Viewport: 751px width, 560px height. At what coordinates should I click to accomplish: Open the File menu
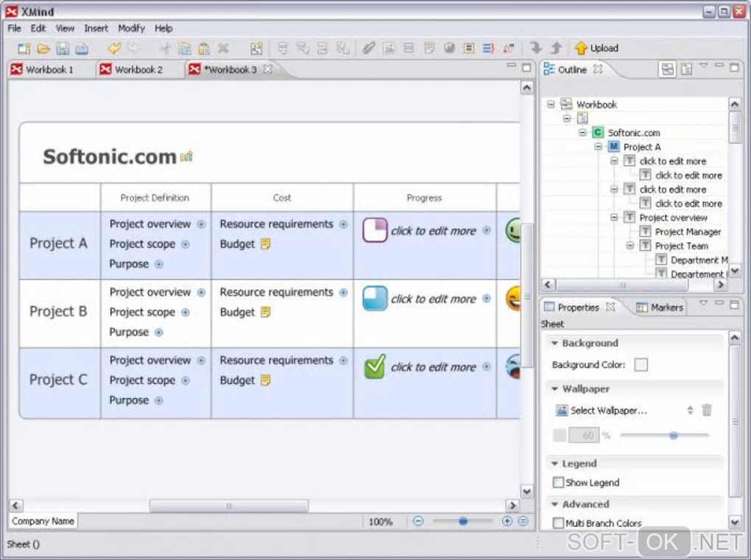coord(15,28)
